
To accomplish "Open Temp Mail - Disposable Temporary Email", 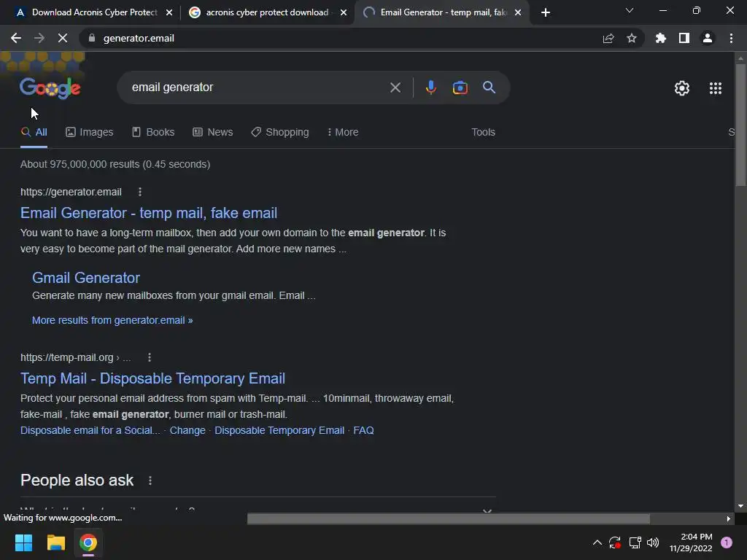I will point(152,378).
